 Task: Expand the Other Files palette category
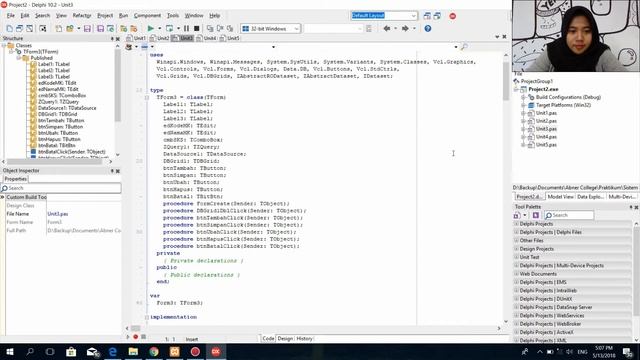click(516, 240)
